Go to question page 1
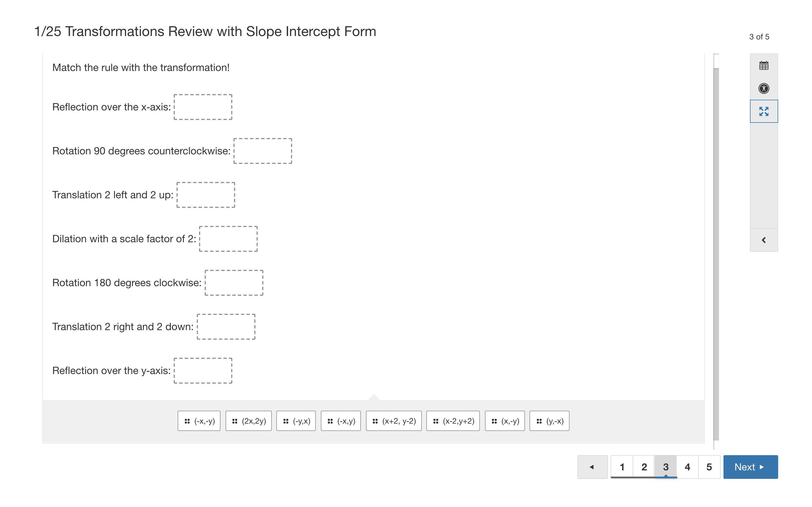This screenshot has width=812, height=507. (622, 467)
